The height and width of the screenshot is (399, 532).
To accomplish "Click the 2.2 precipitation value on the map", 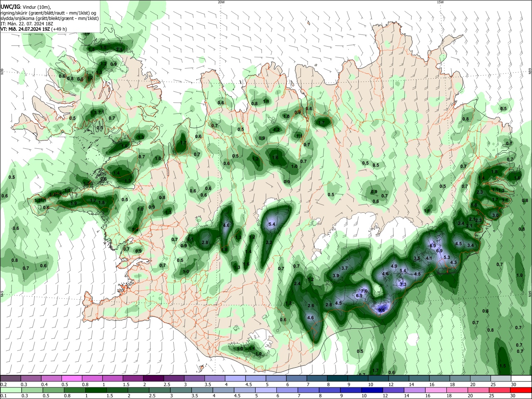I will click(x=269, y=243).
